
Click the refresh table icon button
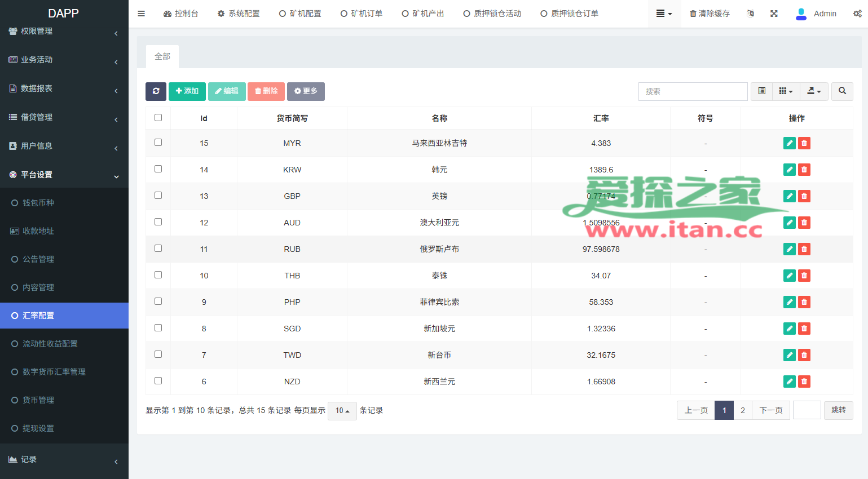pos(156,91)
